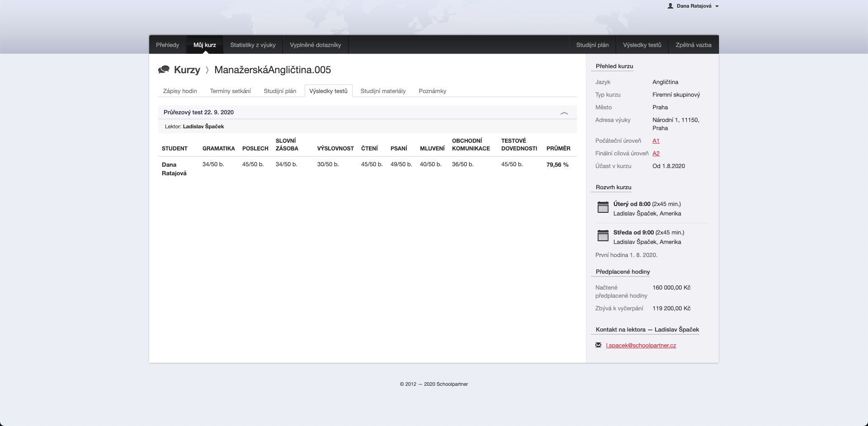Open Statistiky z výuky
The height and width of the screenshot is (426, 868).
[253, 45]
